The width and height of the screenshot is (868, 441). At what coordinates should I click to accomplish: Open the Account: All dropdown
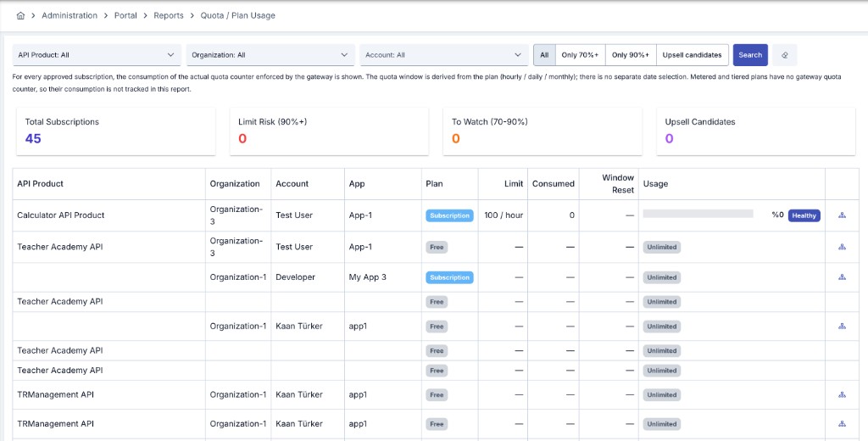click(443, 55)
